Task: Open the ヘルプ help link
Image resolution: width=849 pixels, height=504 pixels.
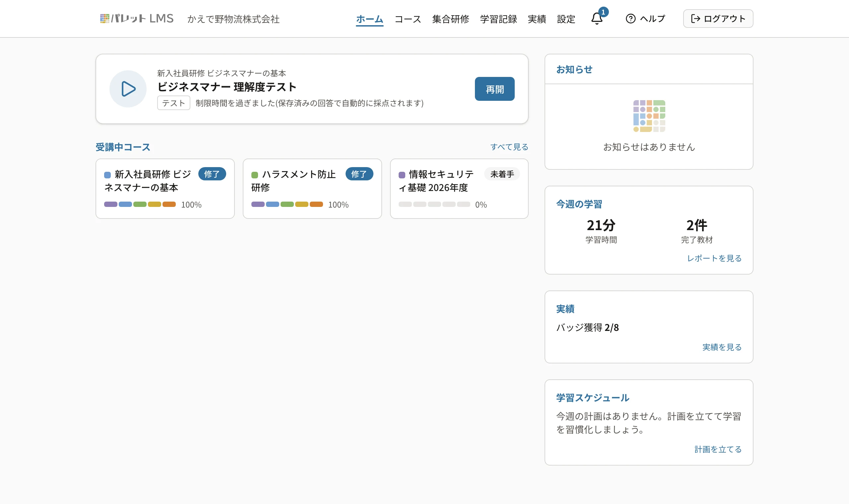Action: pyautogui.click(x=645, y=19)
